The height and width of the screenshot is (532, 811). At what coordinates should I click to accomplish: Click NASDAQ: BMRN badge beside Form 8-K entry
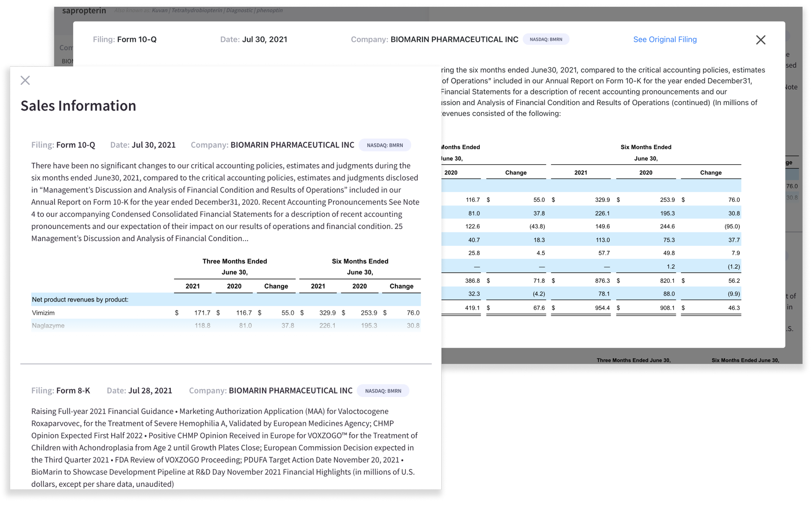(x=383, y=391)
